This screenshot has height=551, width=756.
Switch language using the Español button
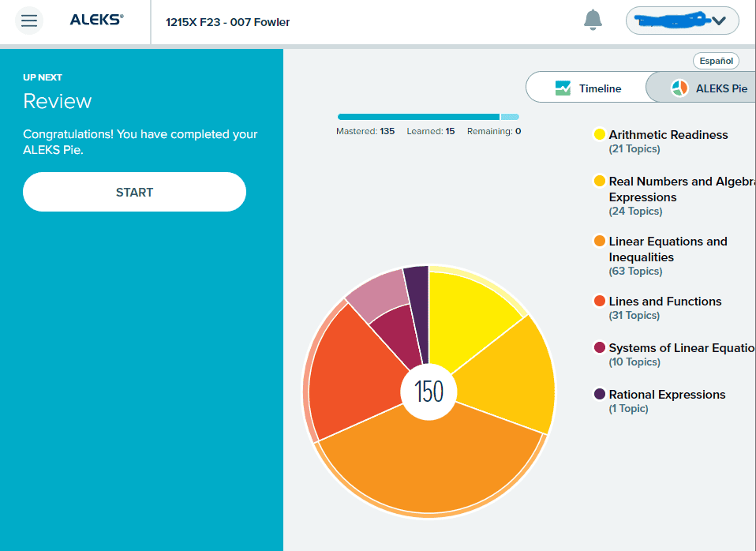(716, 60)
